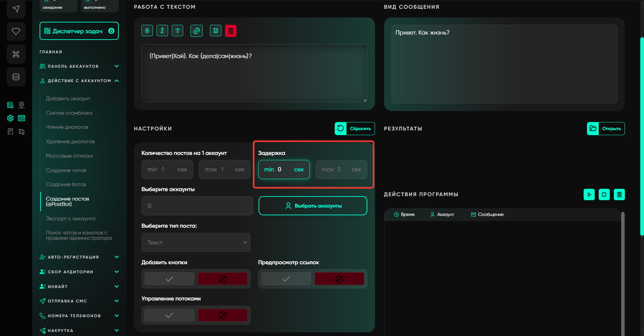Image resolution: width=644 pixels, height=336 pixels.
Task: Stop program actions with stop icon
Action: coord(604,194)
